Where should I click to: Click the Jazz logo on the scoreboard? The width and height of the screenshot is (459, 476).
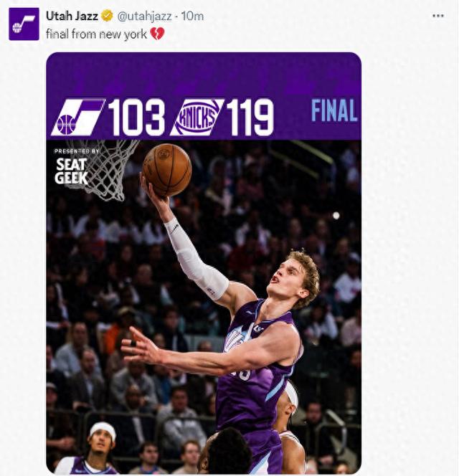coord(77,118)
